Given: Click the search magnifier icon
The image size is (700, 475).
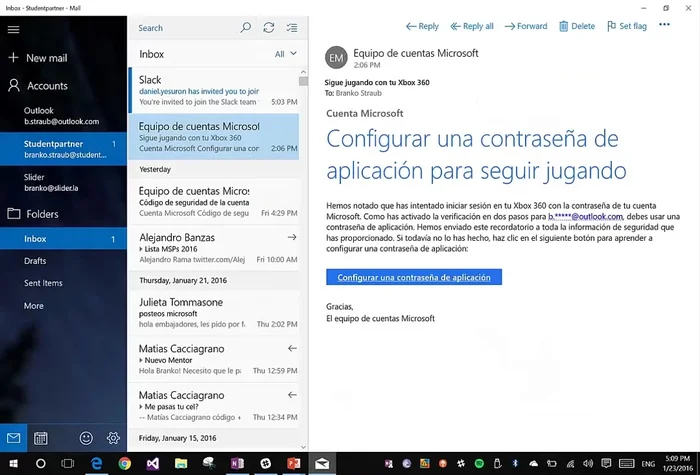Looking at the screenshot, I should click(246, 28).
